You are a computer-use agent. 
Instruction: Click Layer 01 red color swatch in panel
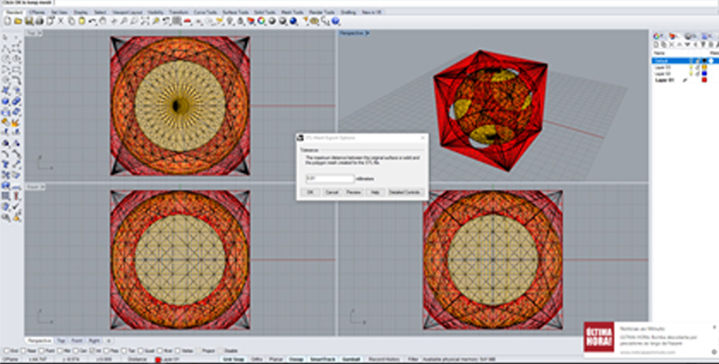click(704, 80)
